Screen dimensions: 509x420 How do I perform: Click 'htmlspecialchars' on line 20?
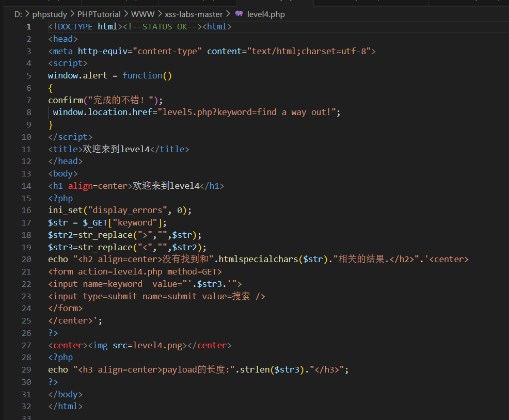tap(259, 260)
